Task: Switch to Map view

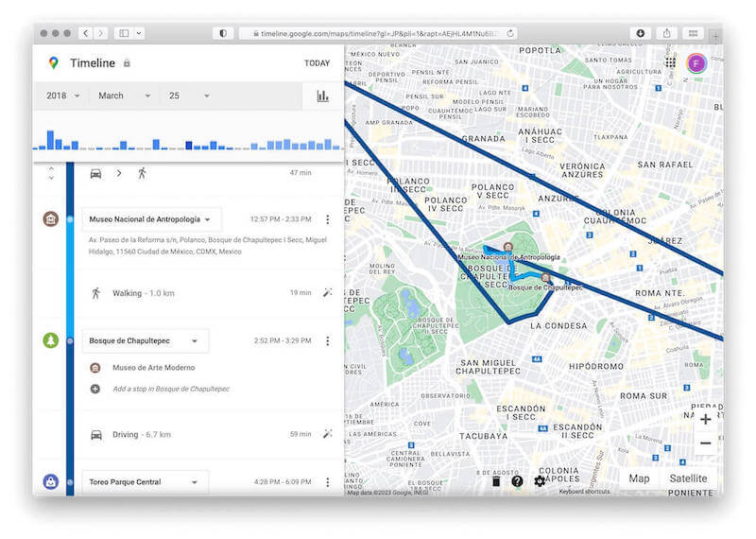Action: [x=639, y=478]
